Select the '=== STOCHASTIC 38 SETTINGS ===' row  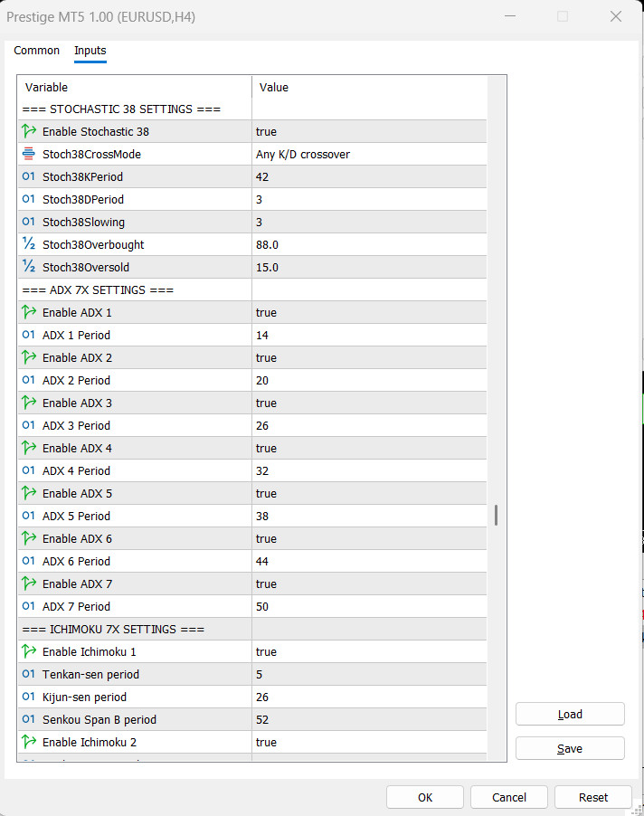pos(252,109)
